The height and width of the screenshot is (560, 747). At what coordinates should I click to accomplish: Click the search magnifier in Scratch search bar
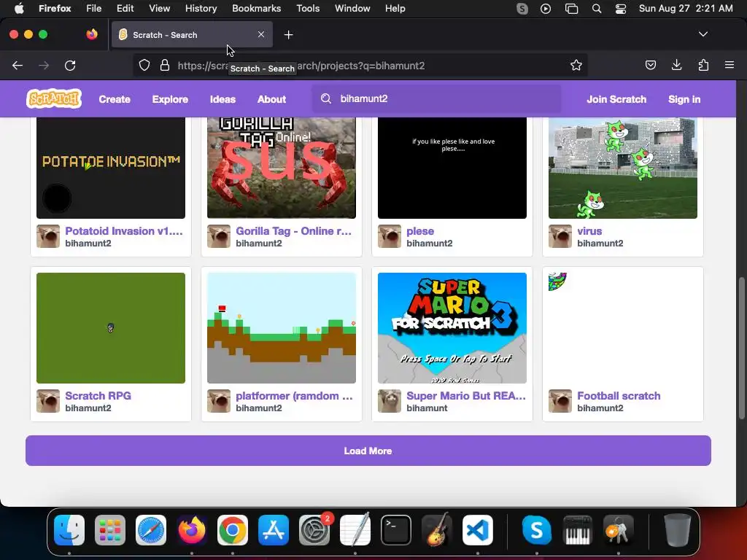(x=326, y=98)
